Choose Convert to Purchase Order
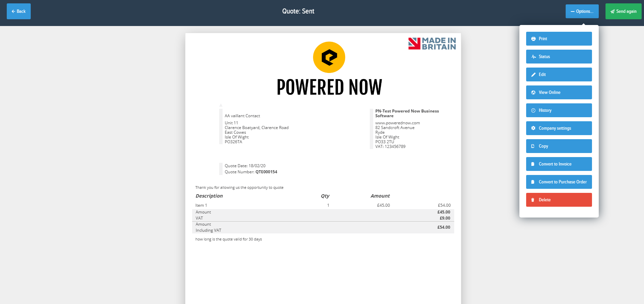Screen dimensions: 644x304 pyautogui.click(x=559, y=182)
